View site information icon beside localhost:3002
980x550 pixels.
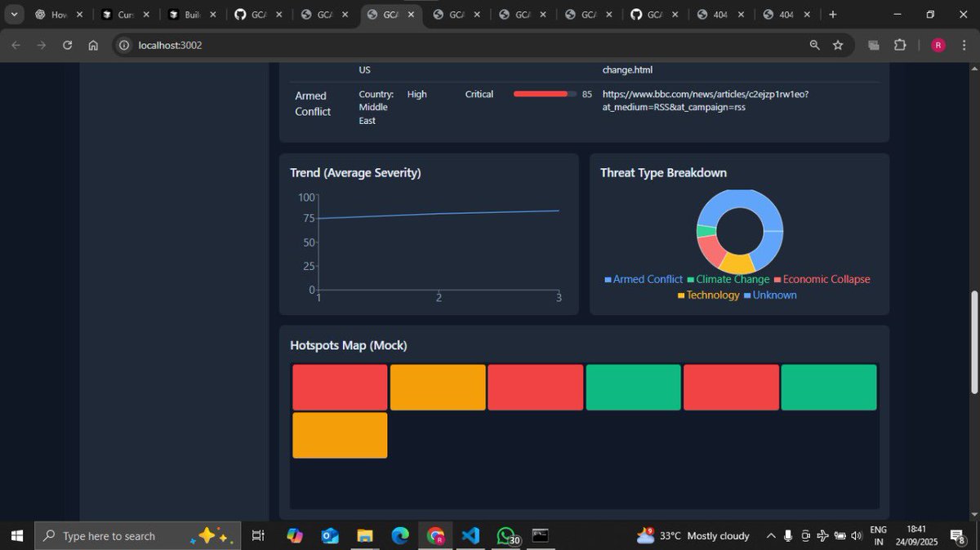point(124,46)
